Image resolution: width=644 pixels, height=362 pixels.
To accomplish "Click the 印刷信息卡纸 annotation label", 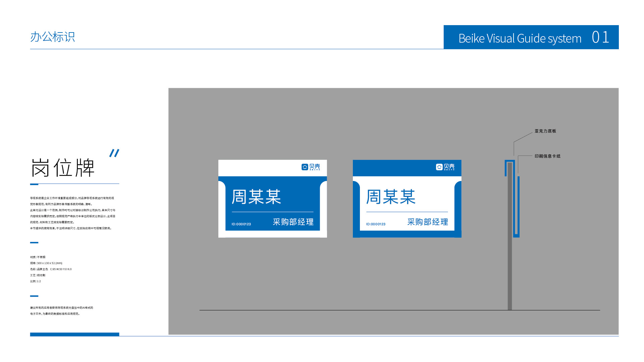I will point(547,156).
